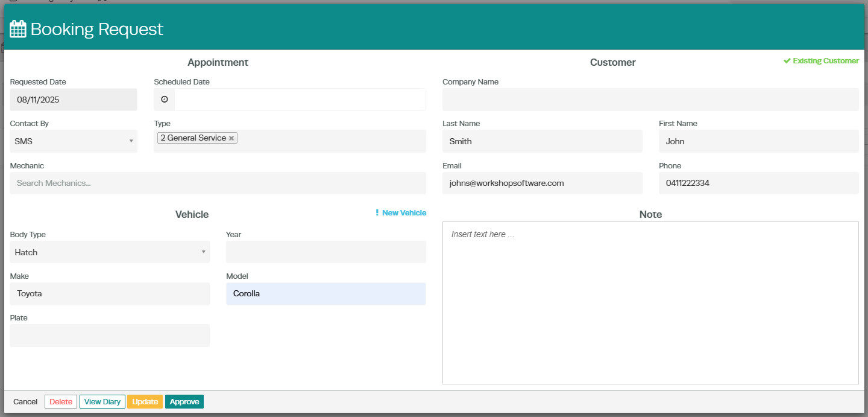
Task: Open the Type multi-select field
Action: coord(290,141)
